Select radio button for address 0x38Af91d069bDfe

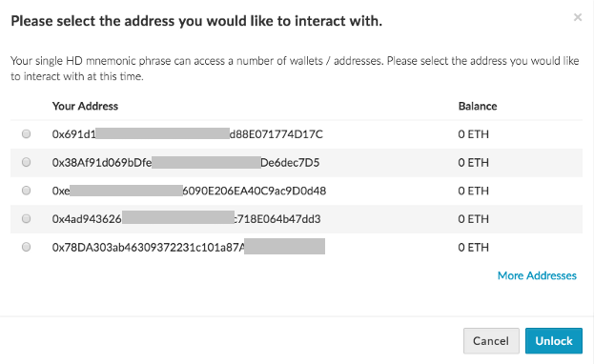pos(26,162)
